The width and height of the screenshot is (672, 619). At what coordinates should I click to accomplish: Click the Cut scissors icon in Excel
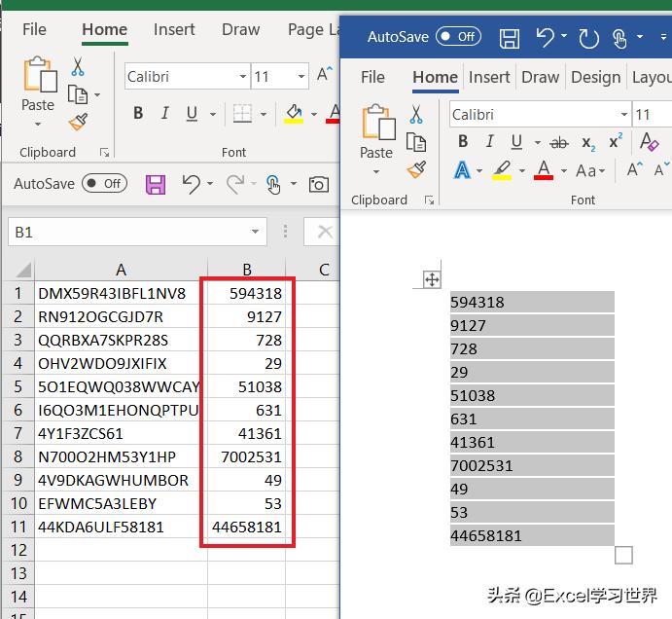pos(78,66)
